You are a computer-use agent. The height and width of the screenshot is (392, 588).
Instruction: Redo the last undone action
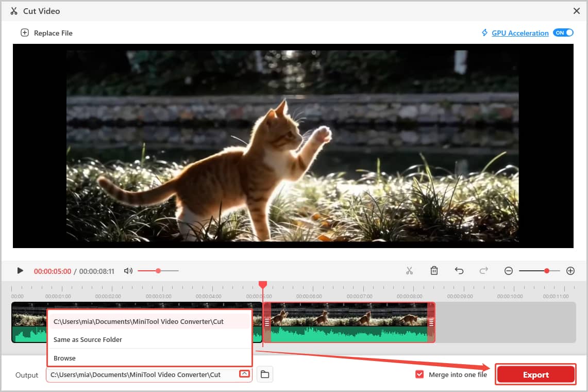[x=484, y=271]
